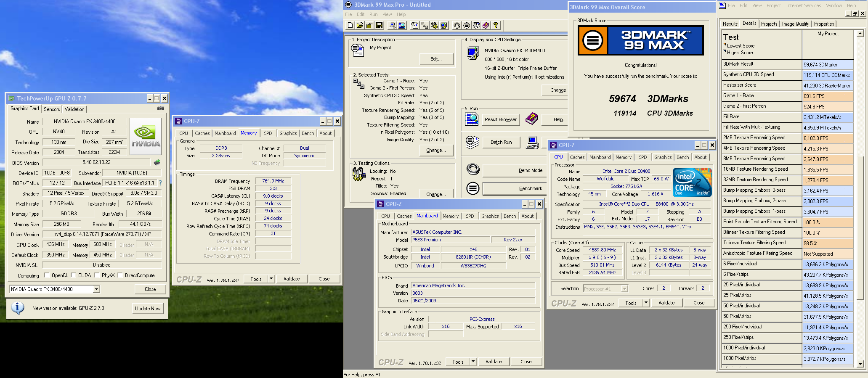Open Bench tab in CPU-Z Mainboard window
Viewport: 868px width, 378px height.
tap(510, 216)
